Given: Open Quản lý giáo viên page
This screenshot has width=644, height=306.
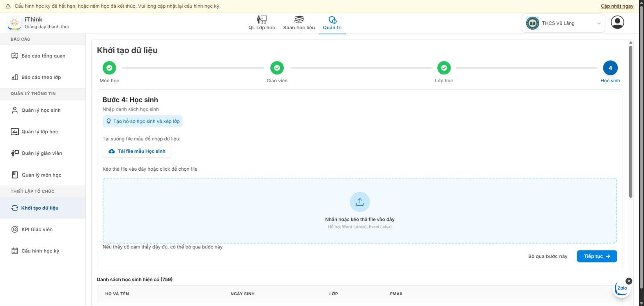Looking at the screenshot, I should coord(43,153).
